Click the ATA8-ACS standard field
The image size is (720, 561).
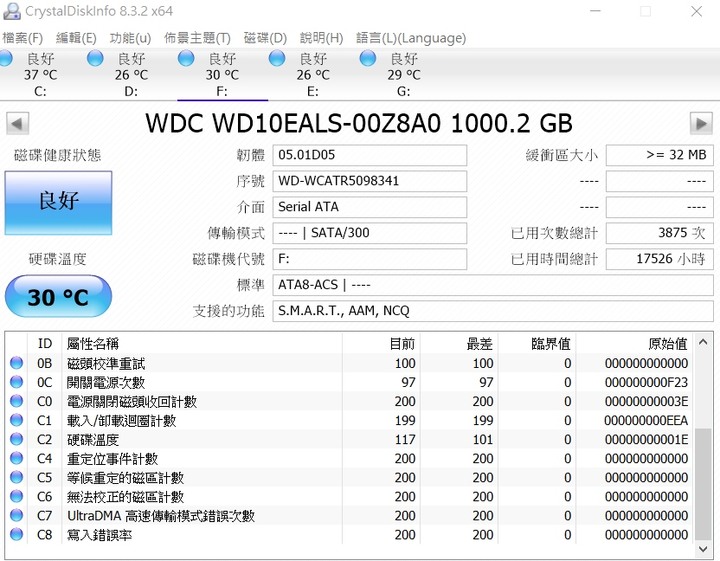493,285
